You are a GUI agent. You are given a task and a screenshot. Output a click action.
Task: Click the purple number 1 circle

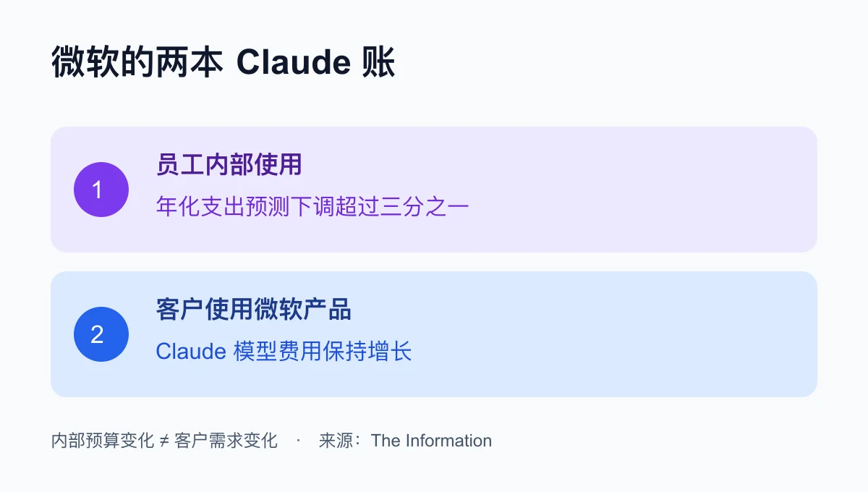click(x=101, y=190)
